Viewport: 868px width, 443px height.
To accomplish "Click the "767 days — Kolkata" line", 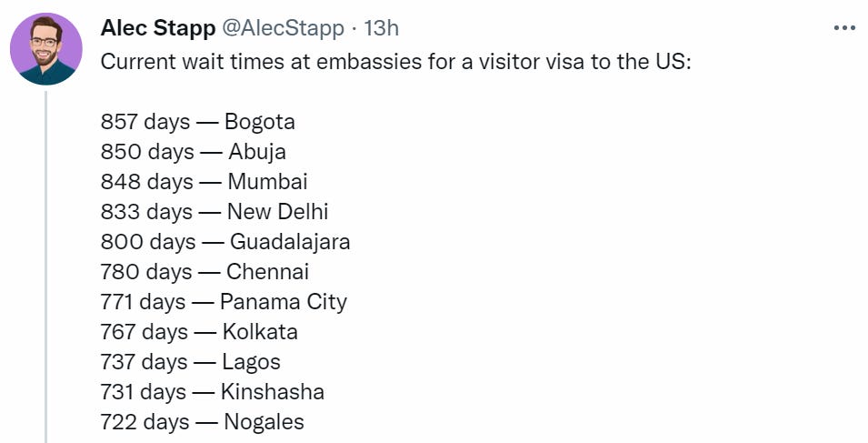I will click(199, 332).
